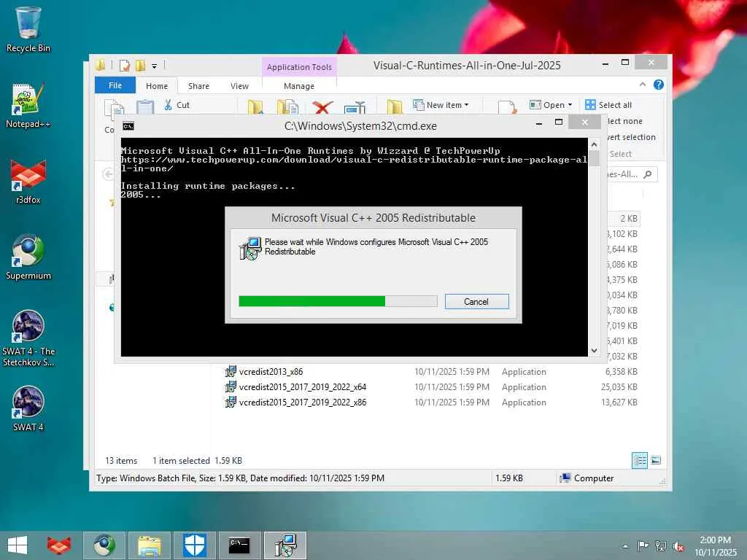
Task: Click the Application Tools contextual tab
Action: (299, 67)
